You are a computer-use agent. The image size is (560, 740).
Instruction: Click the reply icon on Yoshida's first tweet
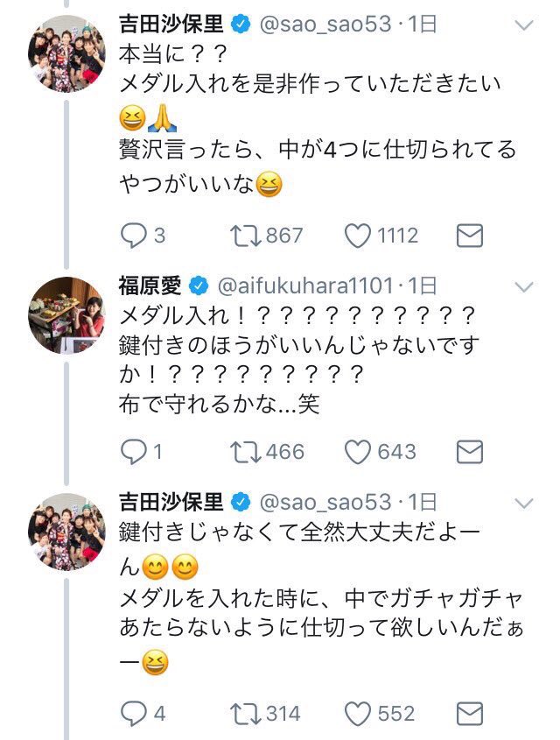136,233
